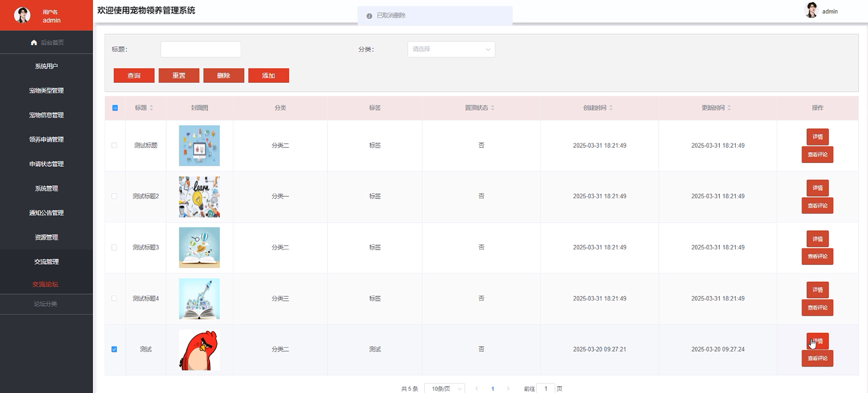Image resolution: width=868 pixels, height=393 pixels.
Task: Go to next page arrow in pagination
Action: [508, 389]
